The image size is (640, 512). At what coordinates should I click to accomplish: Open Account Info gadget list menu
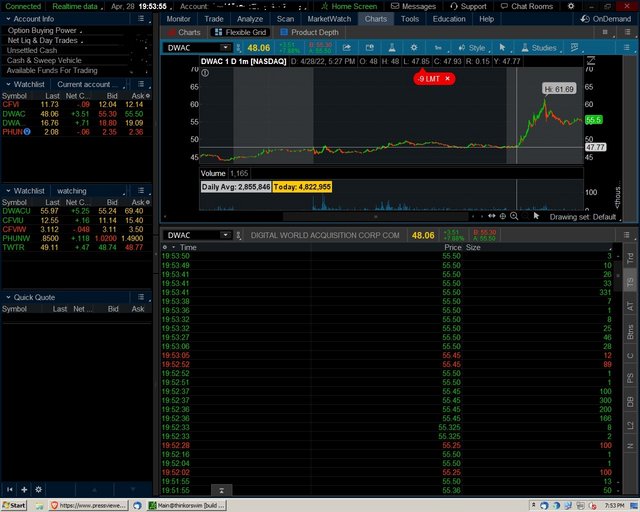(141, 19)
